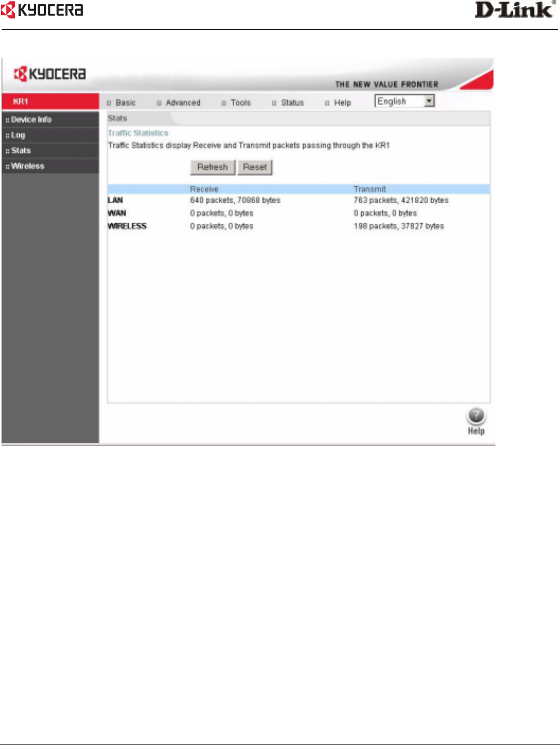Viewport: 560px width, 745px height.
Task: Click the Traffic Statistics description sentence
Action: (249, 145)
